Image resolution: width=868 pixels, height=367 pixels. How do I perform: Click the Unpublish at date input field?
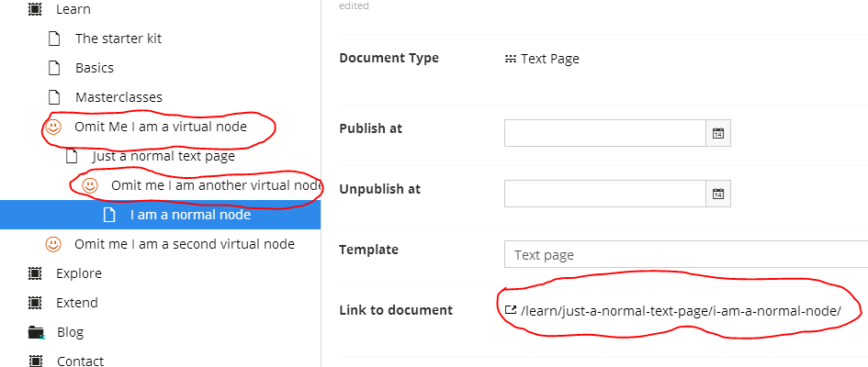click(605, 194)
